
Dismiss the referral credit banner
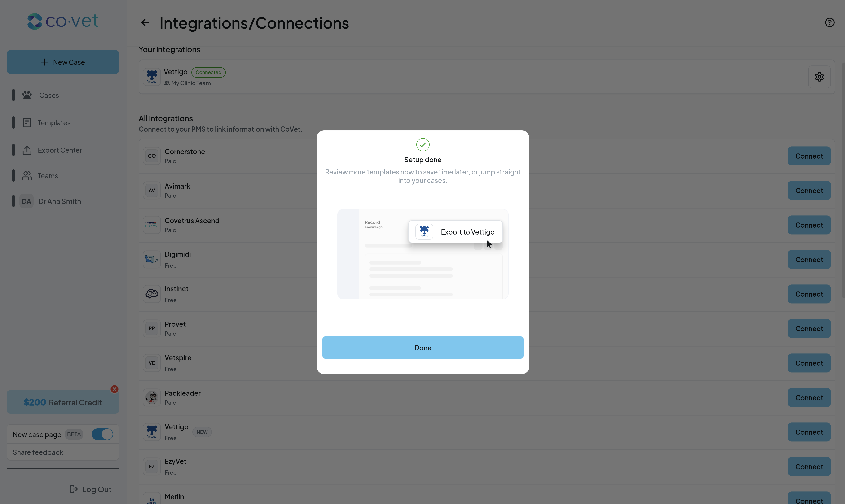[x=114, y=389]
